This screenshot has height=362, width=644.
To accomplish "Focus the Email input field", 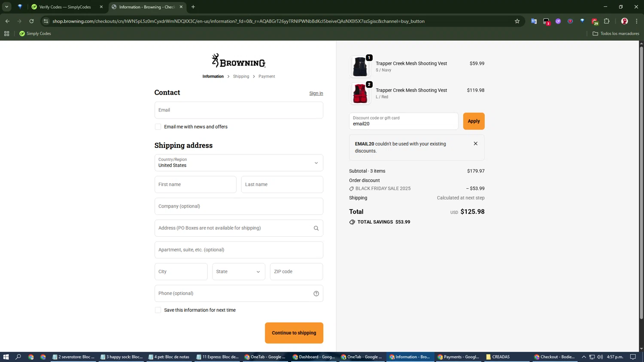I will pyautogui.click(x=239, y=110).
